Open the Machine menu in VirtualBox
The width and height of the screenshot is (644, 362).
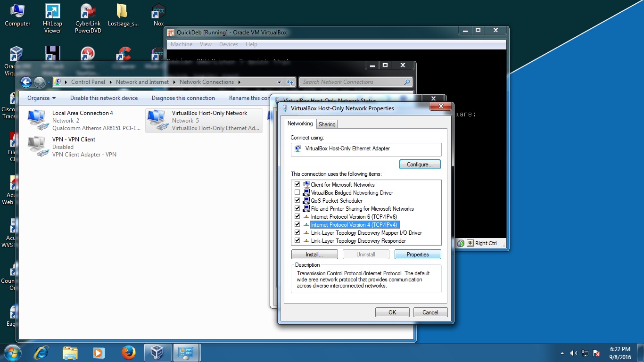tap(182, 44)
